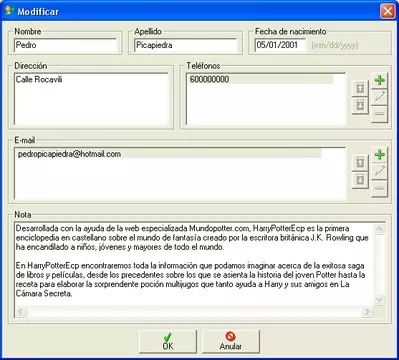Click the Nota horizontal scroll left arrow
Screen dimensions: 399x360
tap(21, 312)
